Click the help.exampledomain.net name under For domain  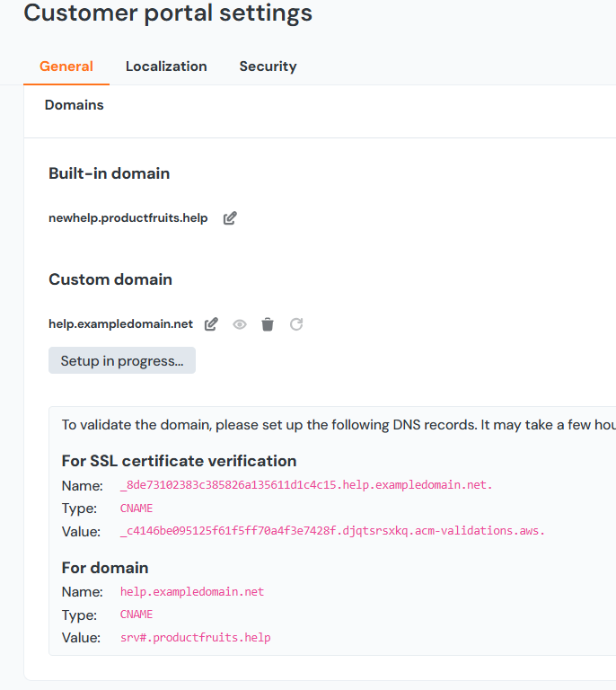click(x=192, y=592)
